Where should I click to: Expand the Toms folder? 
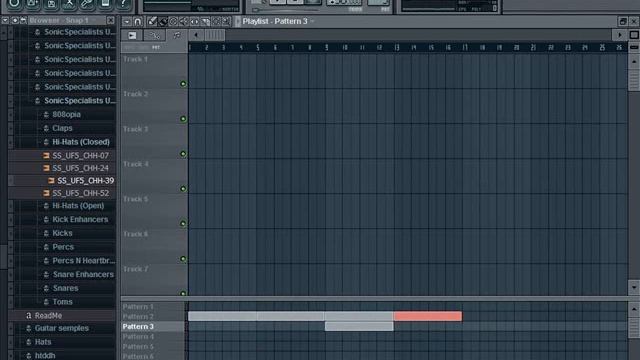pyautogui.click(x=62, y=302)
